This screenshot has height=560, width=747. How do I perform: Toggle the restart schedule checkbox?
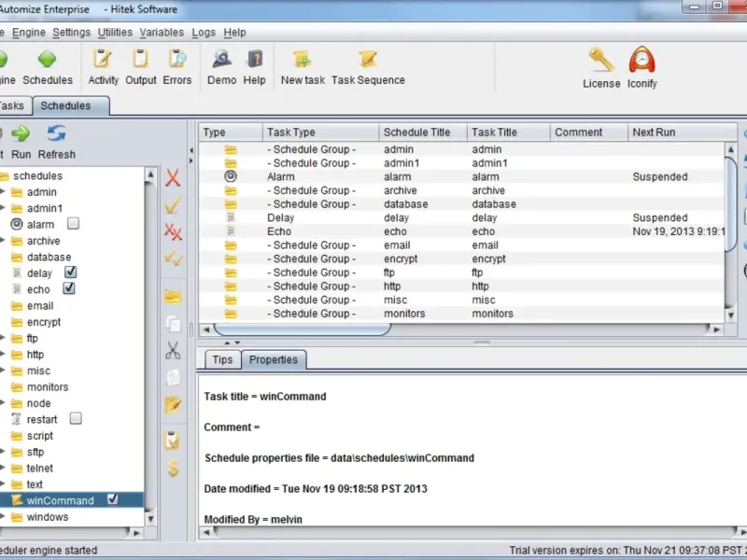pos(76,419)
